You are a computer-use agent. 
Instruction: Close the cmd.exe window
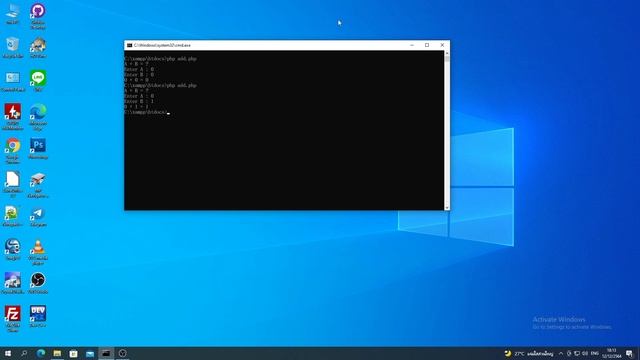point(442,45)
